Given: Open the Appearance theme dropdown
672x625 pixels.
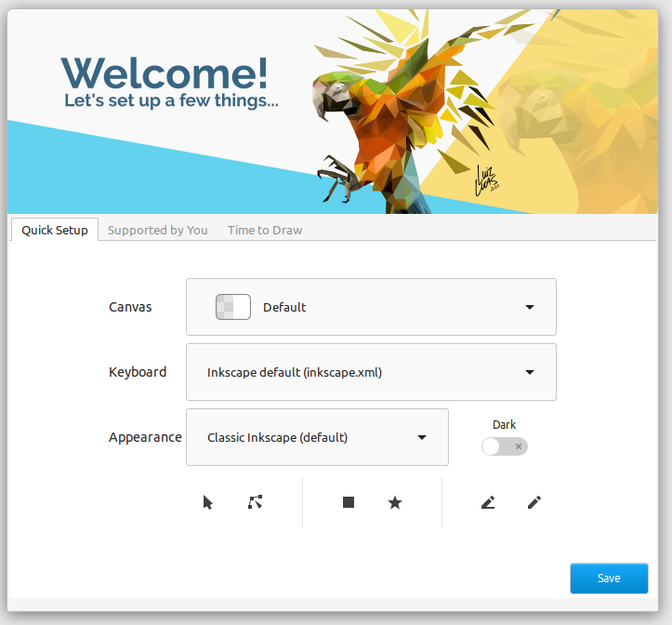Looking at the screenshot, I should [422, 437].
